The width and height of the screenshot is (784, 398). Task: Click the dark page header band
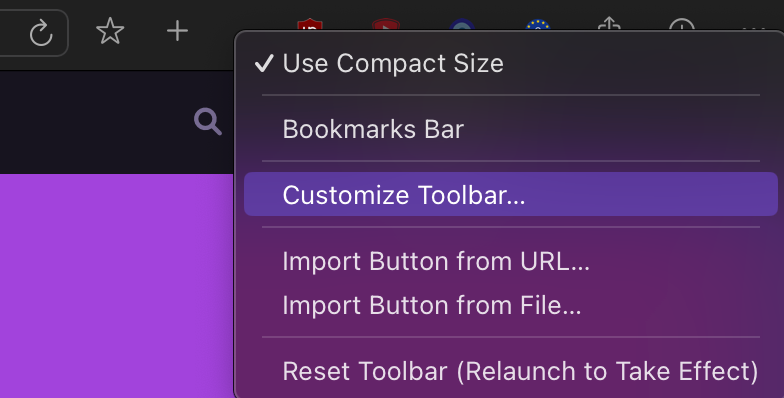(116, 122)
